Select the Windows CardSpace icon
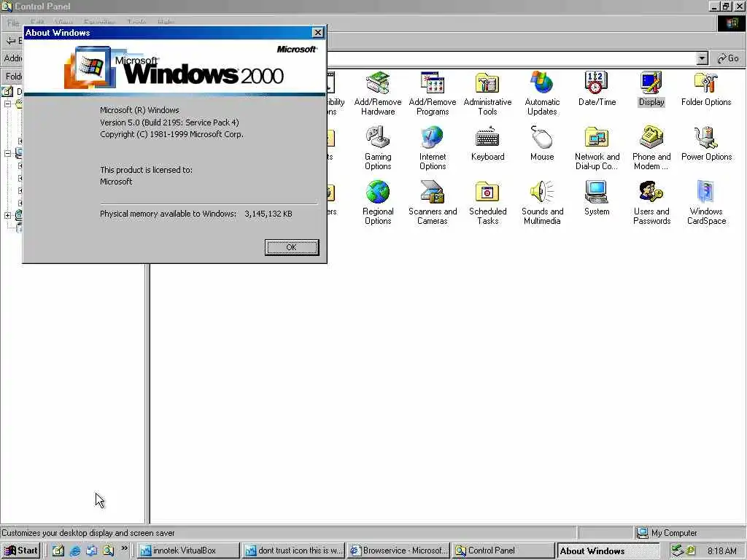Screen dimensions: 747x560 (x=706, y=203)
